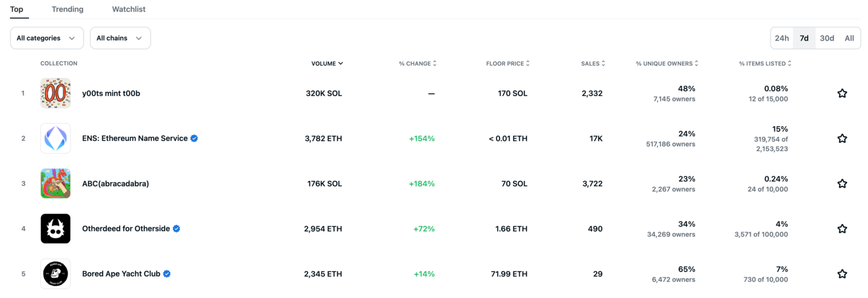Click the ENS collection logo icon
Screen dimensions: 868x298
tap(55, 139)
